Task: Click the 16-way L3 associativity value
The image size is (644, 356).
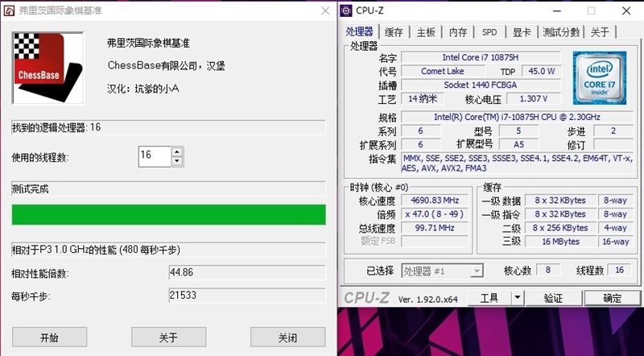Action: [x=615, y=242]
